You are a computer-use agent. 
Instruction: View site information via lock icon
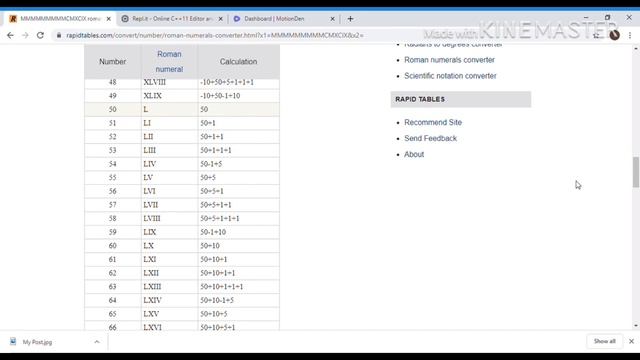click(59, 36)
